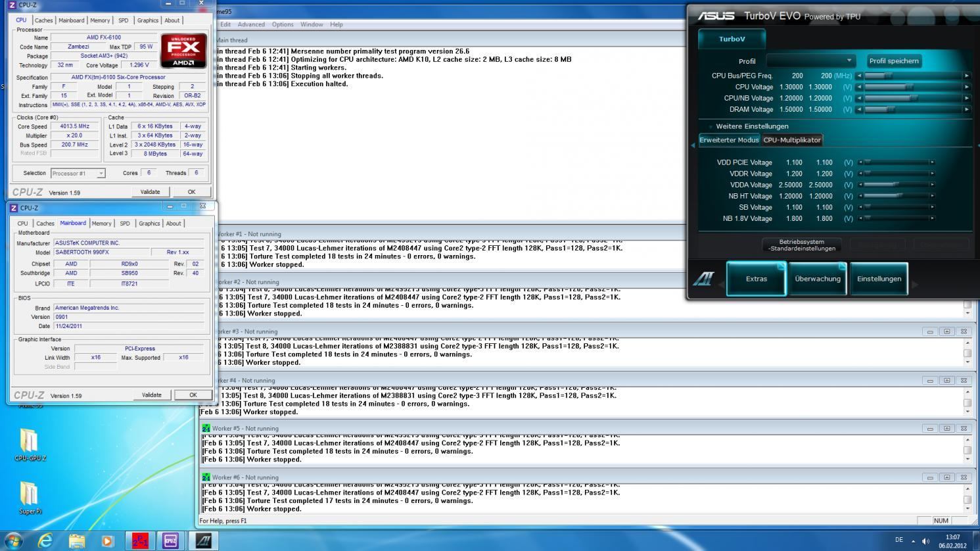Open the Super Pi desktop folder
980x551 pixels.
[30, 498]
